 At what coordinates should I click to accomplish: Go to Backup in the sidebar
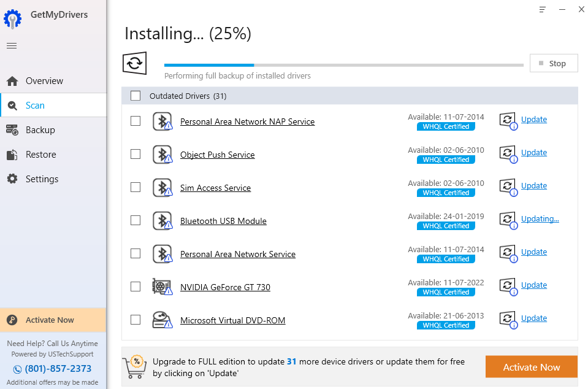(40, 130)
